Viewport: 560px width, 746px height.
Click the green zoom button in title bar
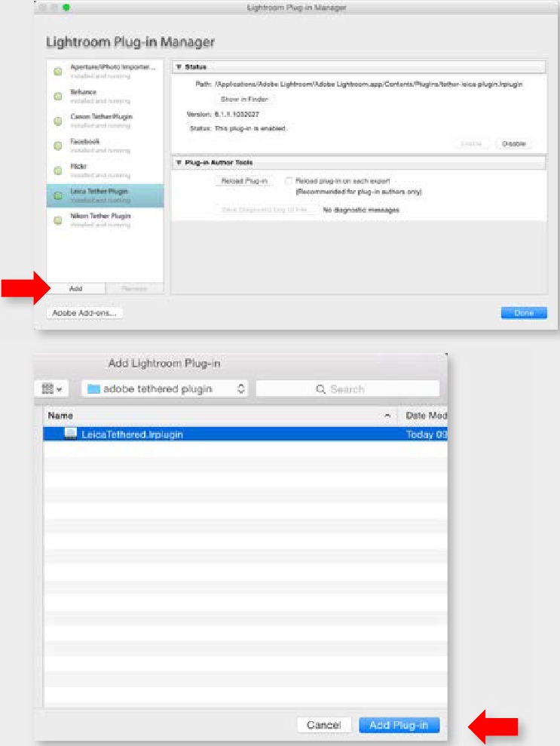tap(66, 7)
